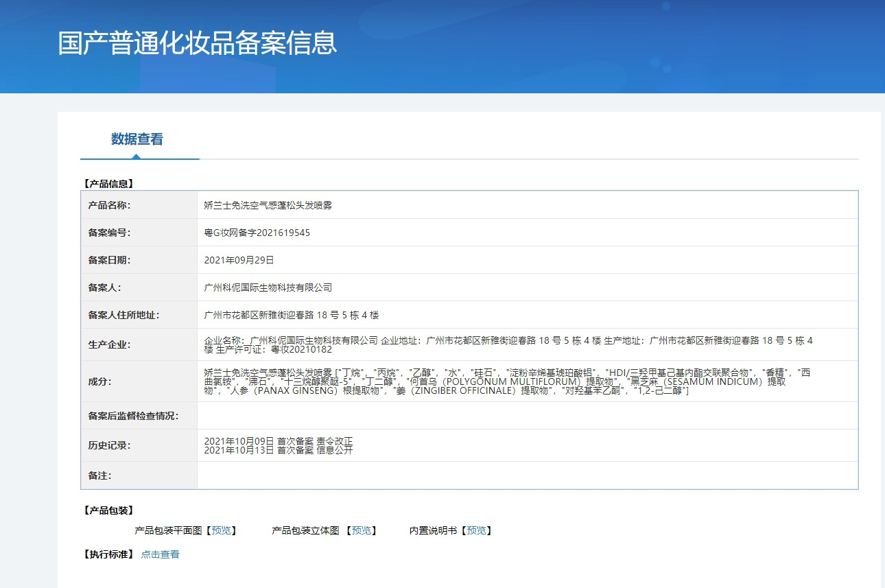885x588 pixels.
Task: Preview the 产品包装平面图 image
Action: click(x=222, y=530)
